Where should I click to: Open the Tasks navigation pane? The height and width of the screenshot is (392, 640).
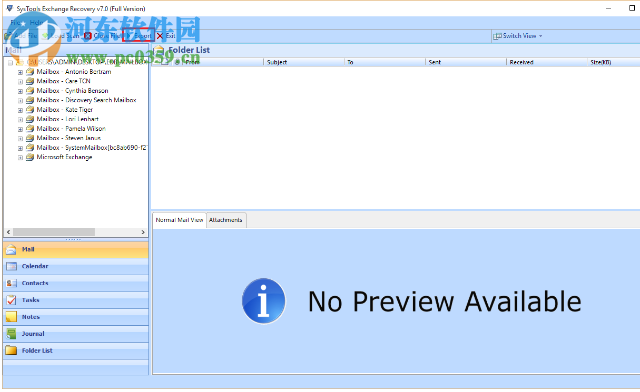76,300
